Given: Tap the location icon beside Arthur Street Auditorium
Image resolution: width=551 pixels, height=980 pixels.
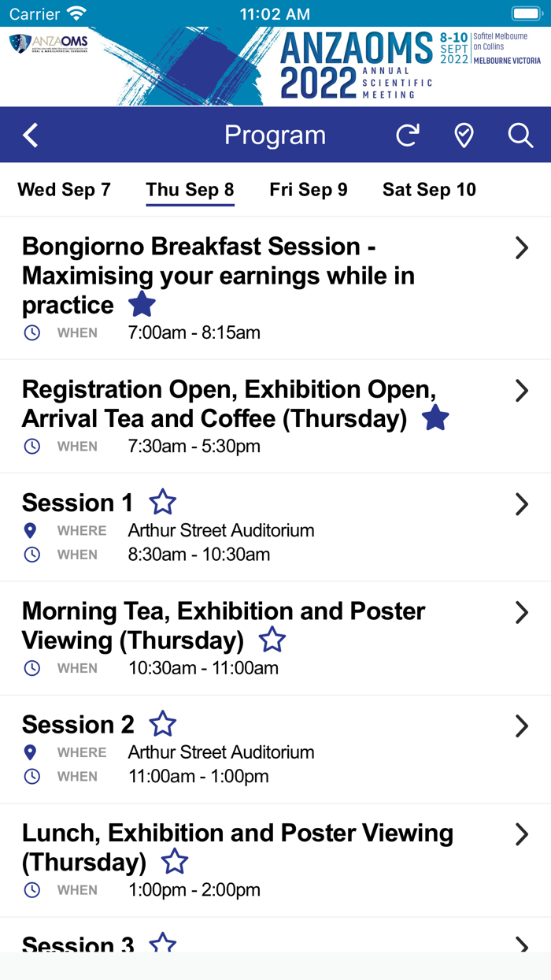Looking at the screenshot, I should pyautogui.click(x=30, y=529).
